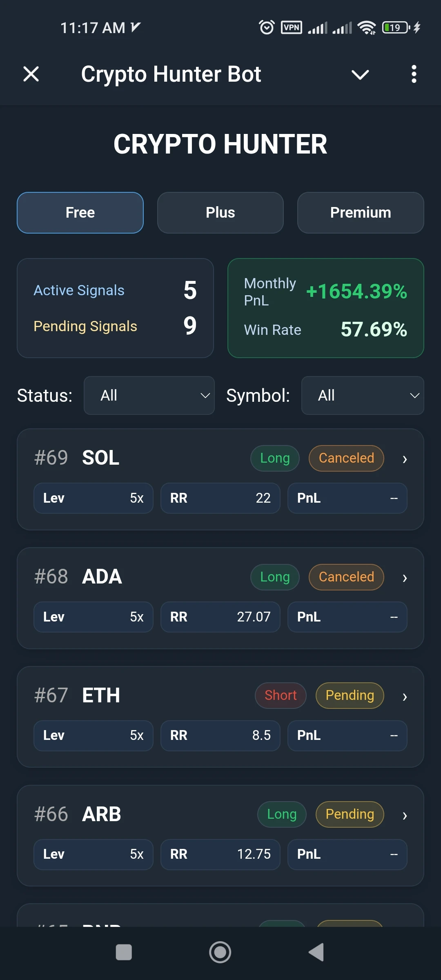Tap the Pending badge on ETH signal

pyautogui.click(x=350, y=695)
